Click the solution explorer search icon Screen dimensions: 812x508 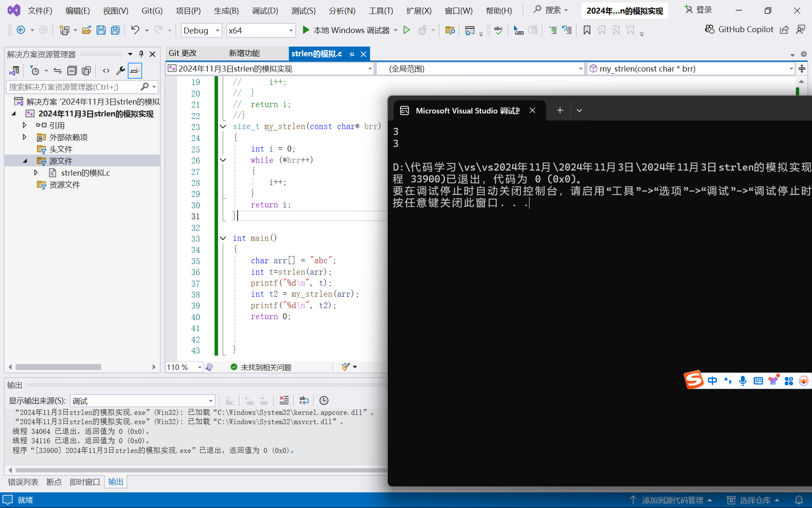(144, 87)
